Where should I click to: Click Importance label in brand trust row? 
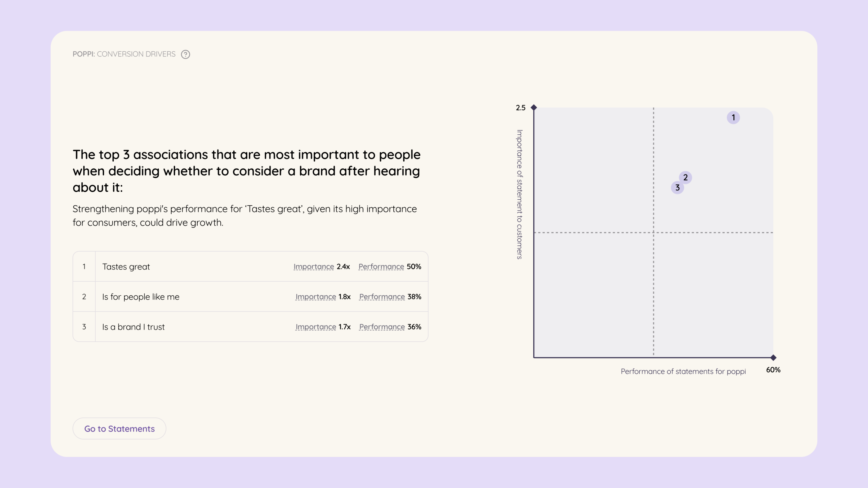[x=315, y=327]
